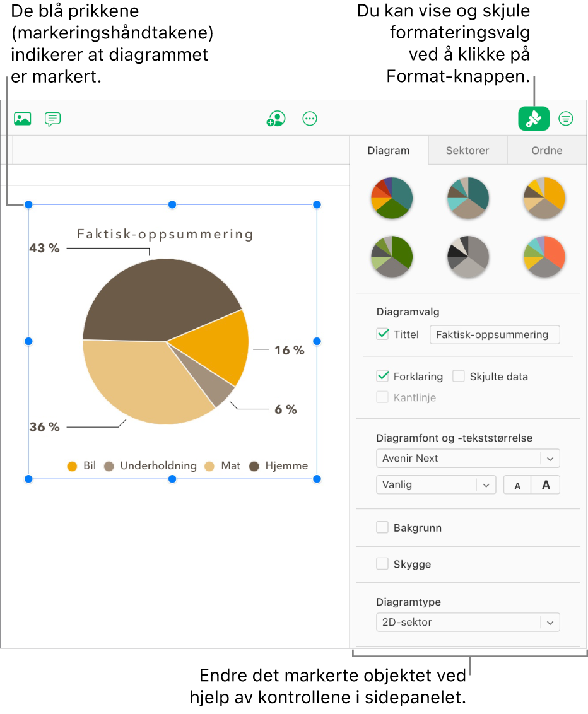The height and width of the screenshot is (714, 588).
Task: Open the 2D-sektor chart type dropdown
Action: click(467, 623)
